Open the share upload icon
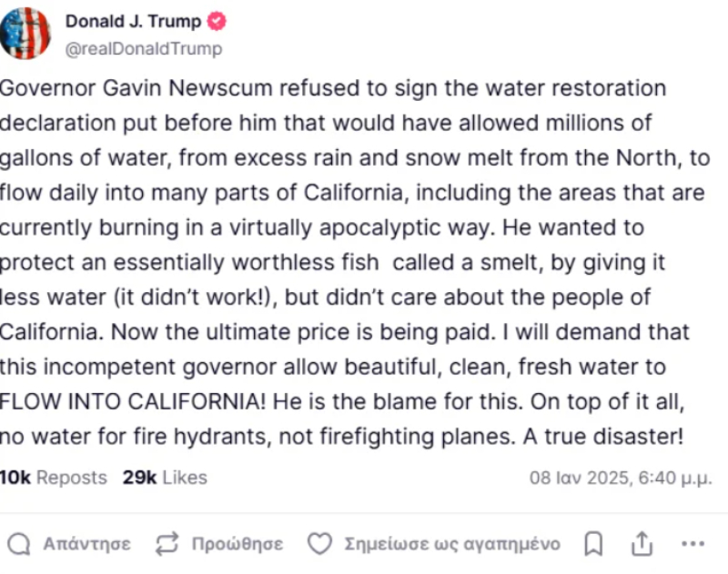Image resolution: width=728 pixels, height=574 pixels. [642, 544]
